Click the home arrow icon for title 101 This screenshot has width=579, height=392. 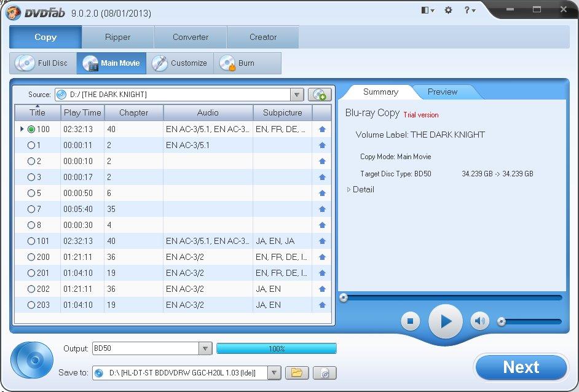(x=322, y=241)
